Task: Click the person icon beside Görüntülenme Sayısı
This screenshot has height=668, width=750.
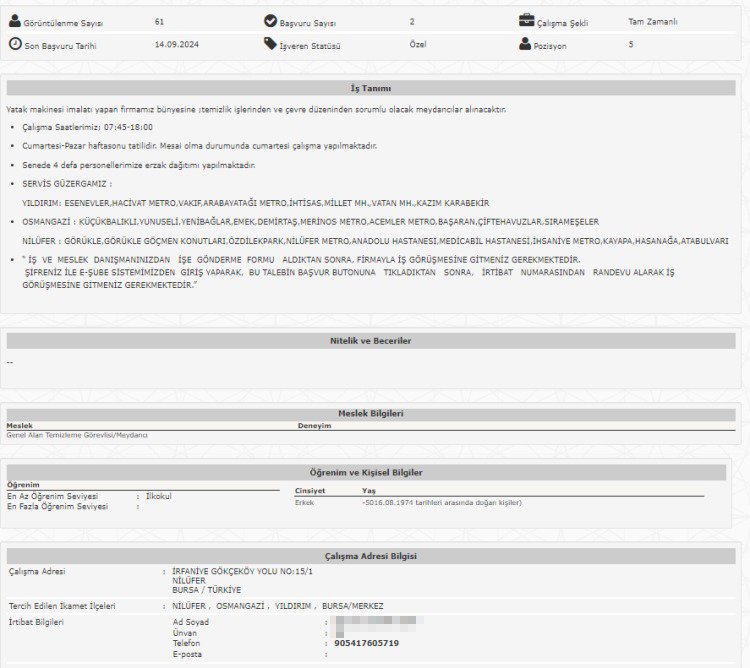Action: pyautogui.click(x=14, y=22)
